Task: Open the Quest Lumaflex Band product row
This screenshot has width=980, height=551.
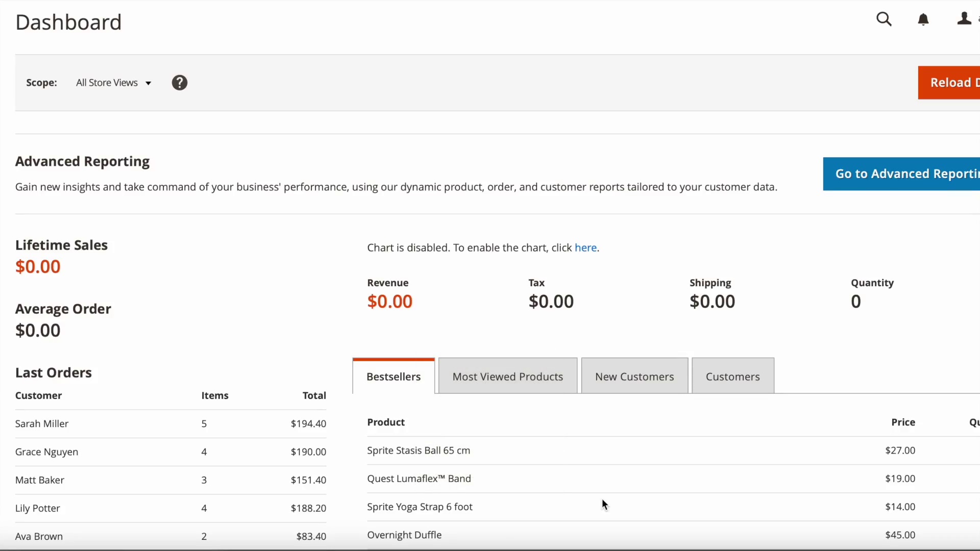Action: click(419, 479)
